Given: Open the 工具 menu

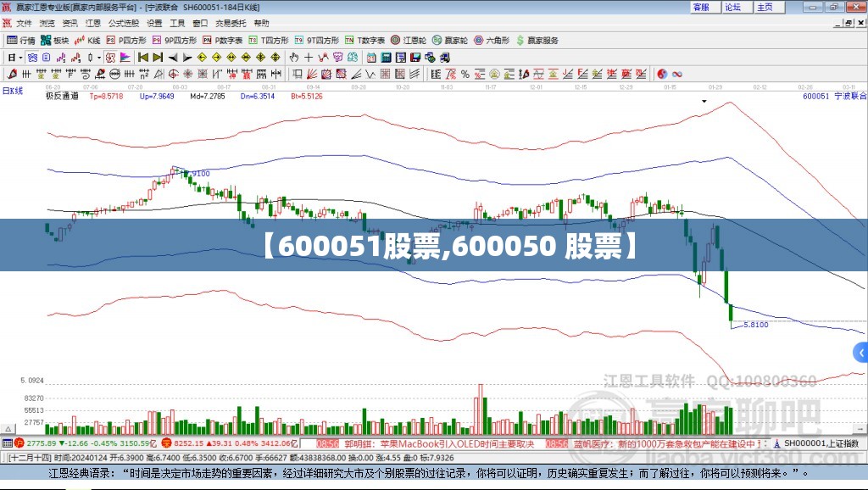Looking at the screenshot, I should click(177, 23).
